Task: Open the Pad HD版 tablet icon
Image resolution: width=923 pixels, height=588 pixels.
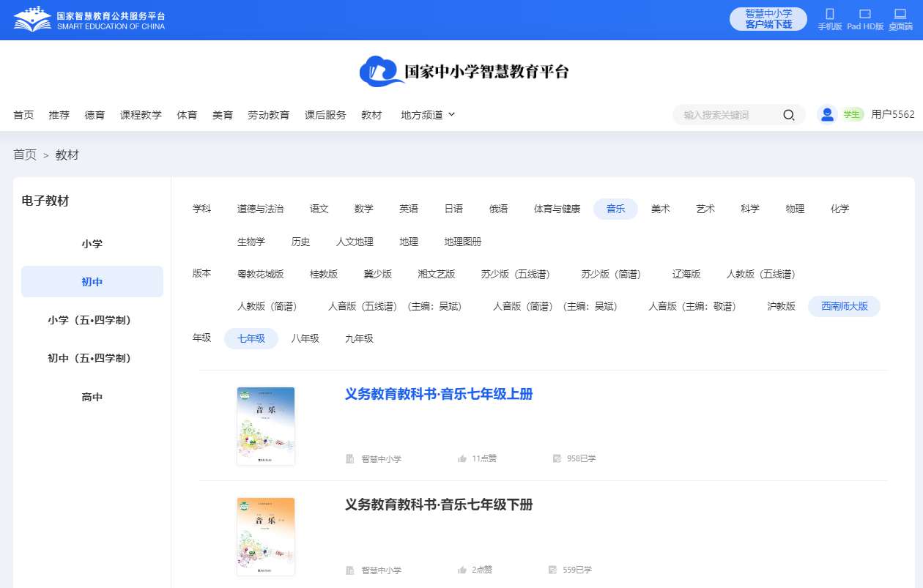Action: pyautogui.click(x=865, y=14)
